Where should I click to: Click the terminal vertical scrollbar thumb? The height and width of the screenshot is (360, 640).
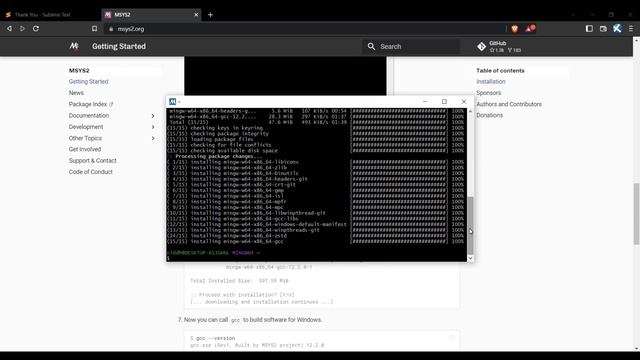coord(470,225)
